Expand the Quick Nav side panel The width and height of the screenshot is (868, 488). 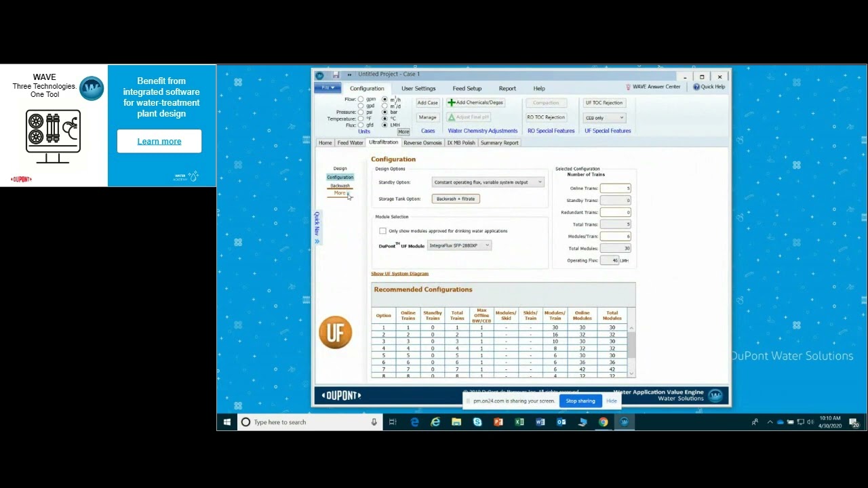coord(317,228)
